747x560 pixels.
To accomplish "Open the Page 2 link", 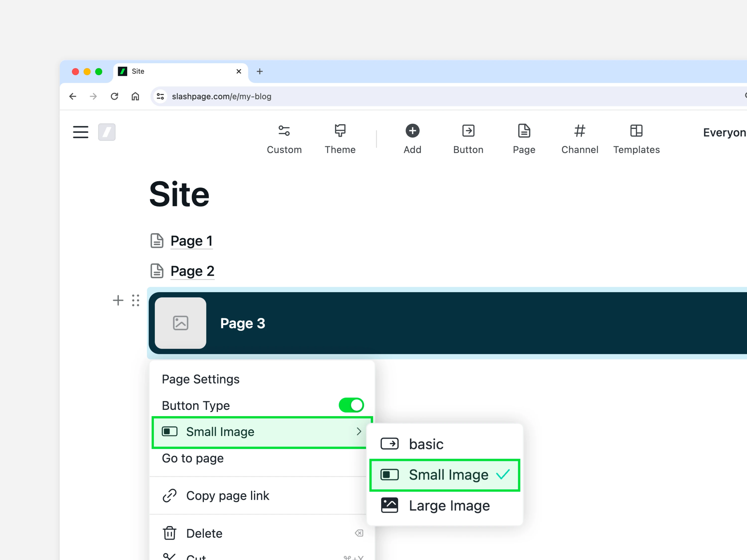I will click(192, 271).
